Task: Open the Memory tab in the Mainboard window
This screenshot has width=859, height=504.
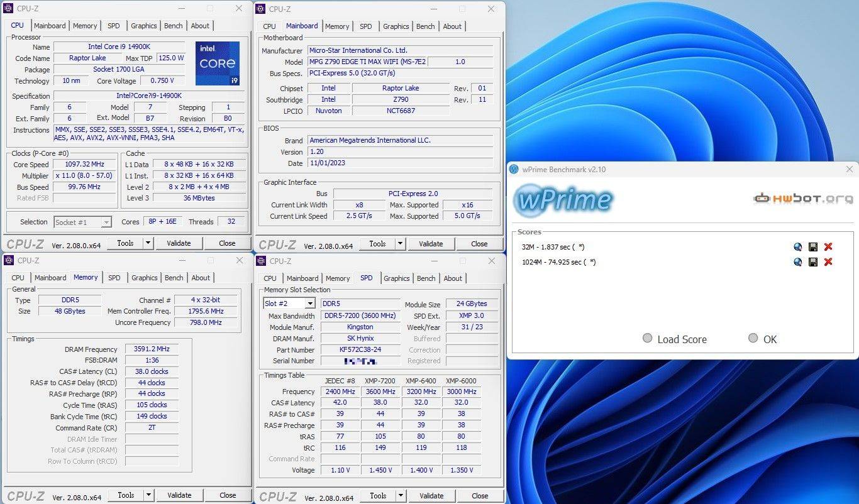Action: click(337, 26)
